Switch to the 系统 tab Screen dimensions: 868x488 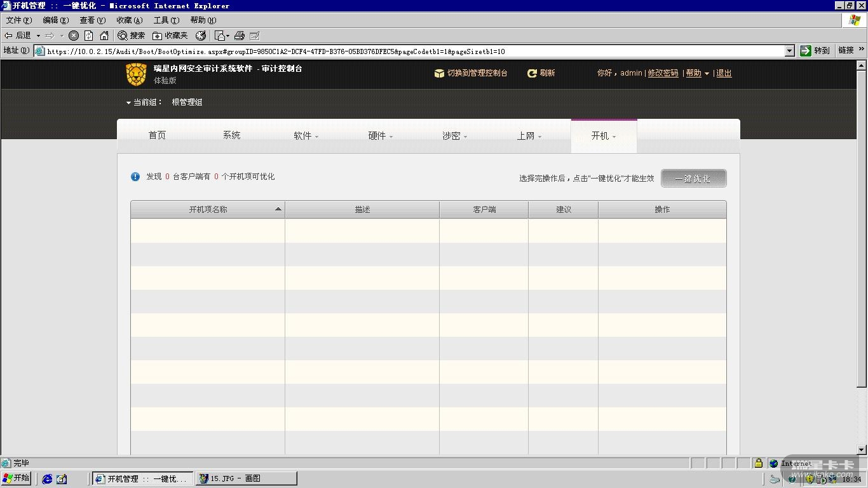(x=231, y=135)
